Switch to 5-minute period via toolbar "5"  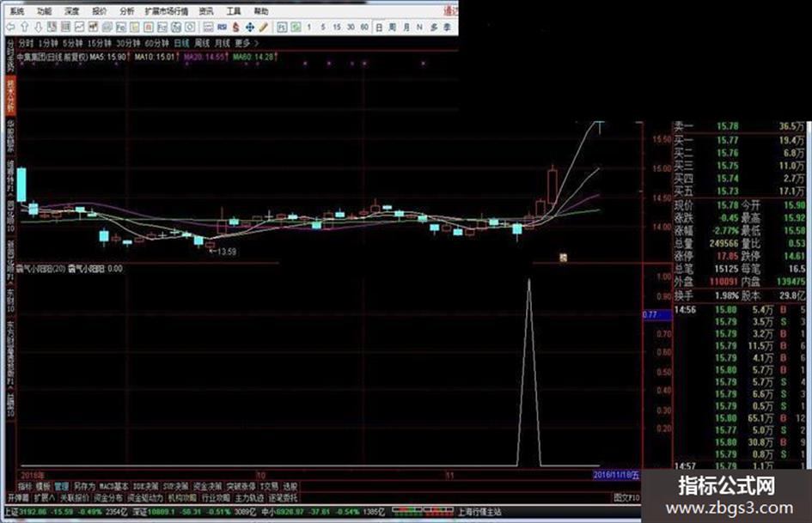point(322,27)
